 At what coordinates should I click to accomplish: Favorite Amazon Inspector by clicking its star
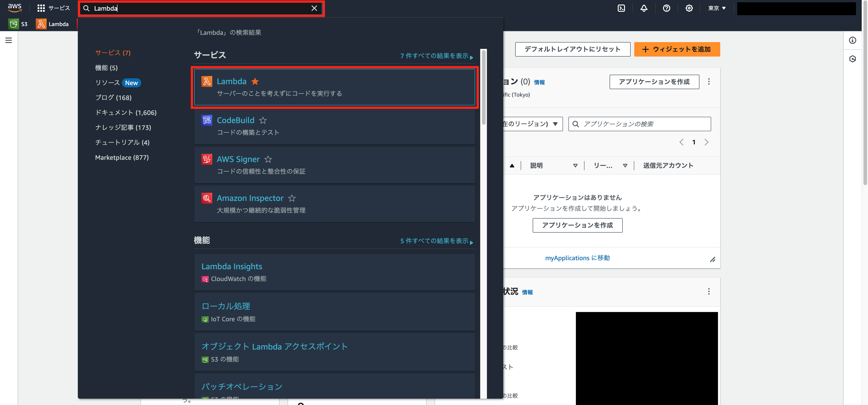(292, 198)
